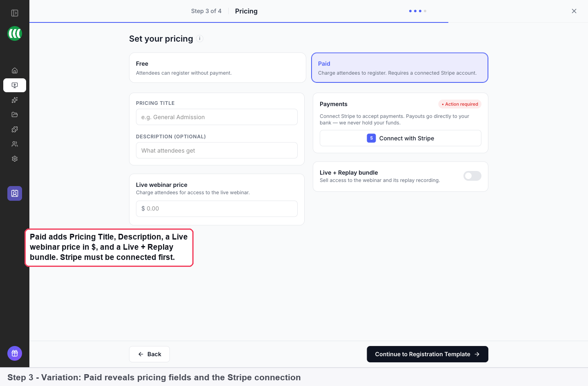Image resolution: width=588 pixels, height=386 pixels.
Task: Click the step progress dots indicator
Action: point(418,11)
